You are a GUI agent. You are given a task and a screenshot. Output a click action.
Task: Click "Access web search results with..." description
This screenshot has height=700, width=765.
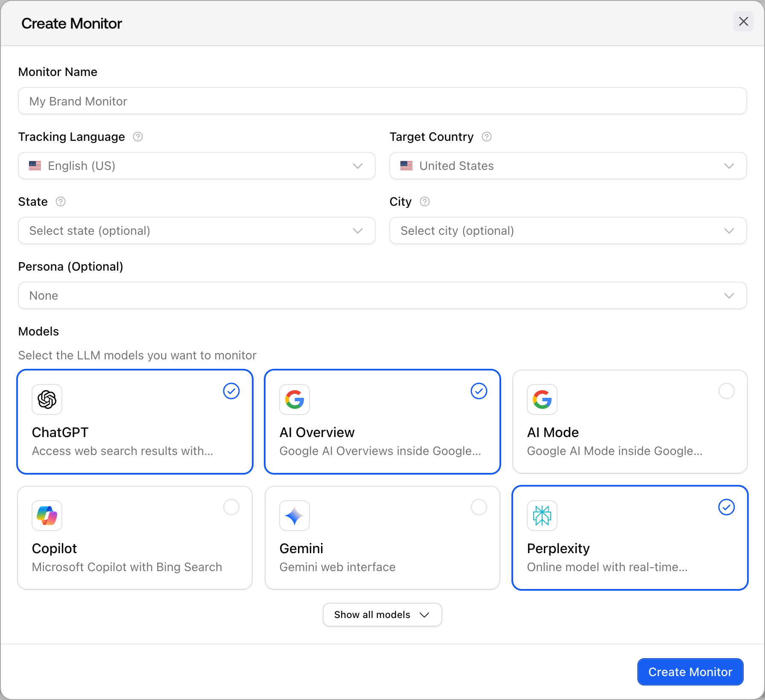tap(123, 451)
